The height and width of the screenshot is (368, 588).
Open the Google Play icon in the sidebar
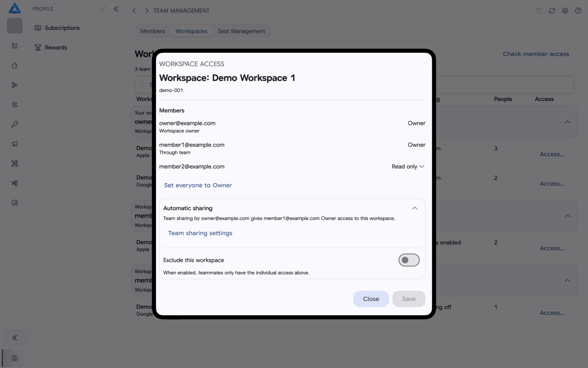(15, 85)
